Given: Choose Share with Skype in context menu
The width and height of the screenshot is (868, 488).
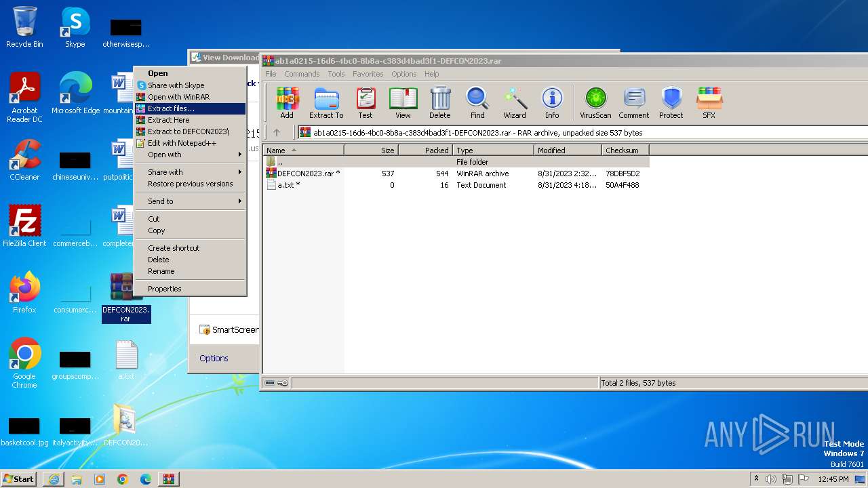Looking at the screenshot, I should [190, 85].
